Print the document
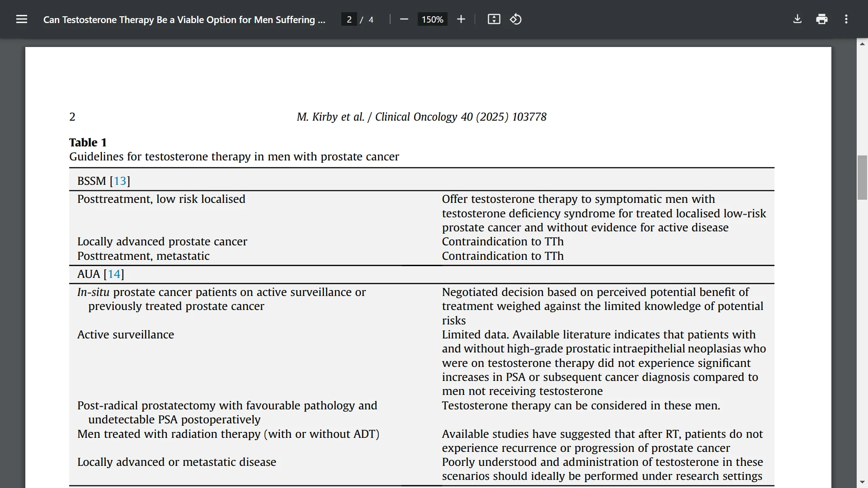868x488 pixels. pos(822,19)
